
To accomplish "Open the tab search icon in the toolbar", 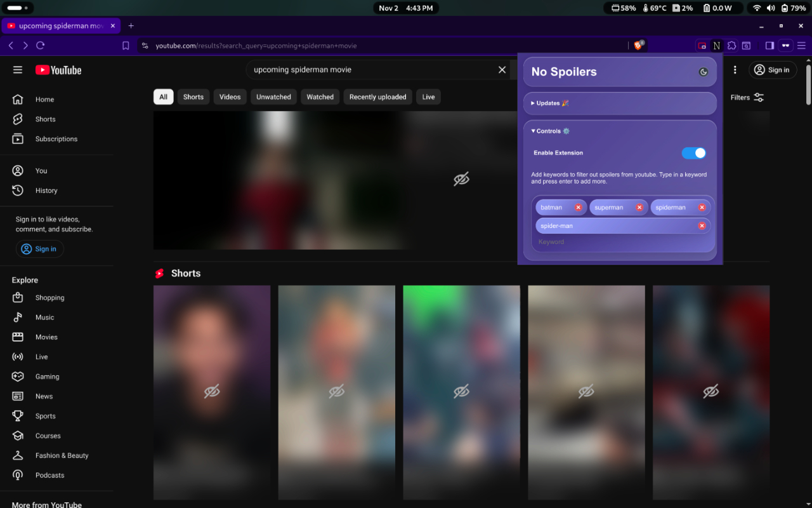I will [x=747, y=46].
